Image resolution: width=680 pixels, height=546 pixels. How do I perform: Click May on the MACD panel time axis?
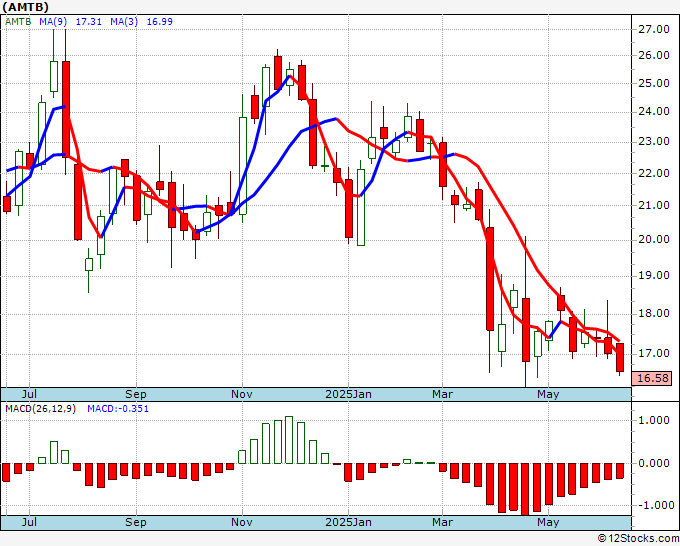[548, 522]
